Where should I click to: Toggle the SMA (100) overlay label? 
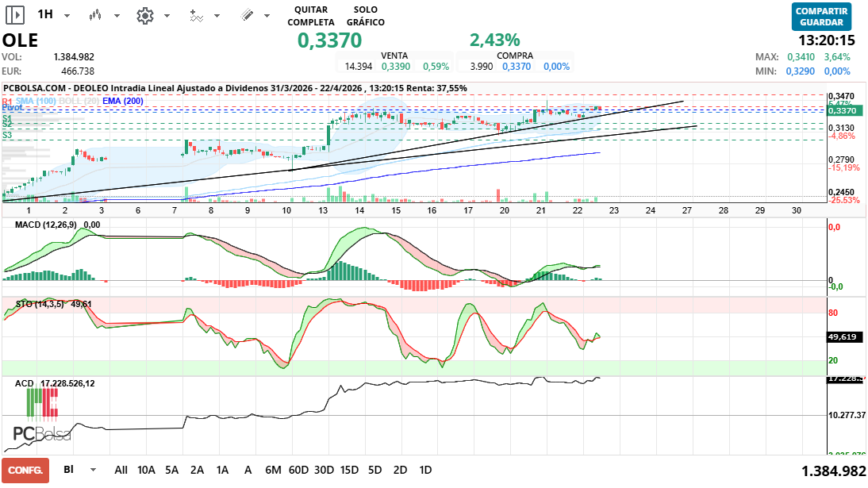pyautogui.click(x=36, y=101)
